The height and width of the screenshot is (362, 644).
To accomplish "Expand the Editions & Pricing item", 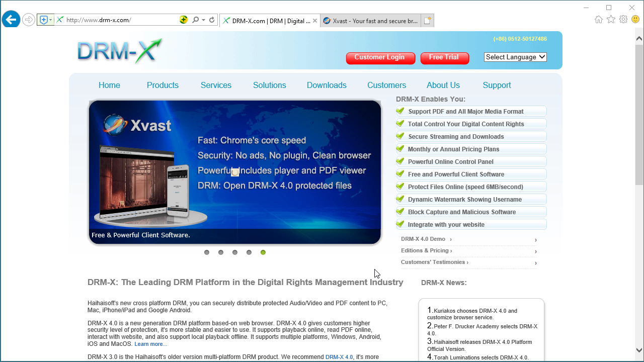I will click(x=426, y=251).
